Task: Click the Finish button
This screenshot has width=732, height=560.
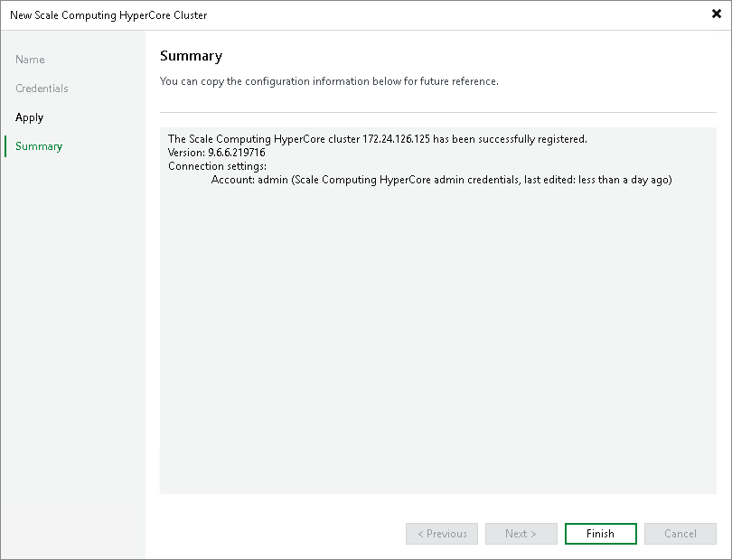Action: (x=600, y=534)
